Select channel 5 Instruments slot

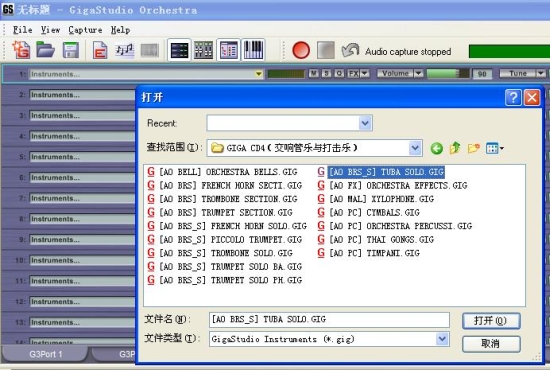[82, 157]
